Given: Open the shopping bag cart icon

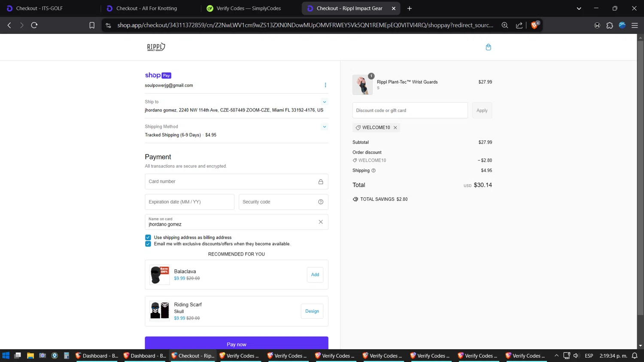Looking at the screenshot, I should [488, 47].
